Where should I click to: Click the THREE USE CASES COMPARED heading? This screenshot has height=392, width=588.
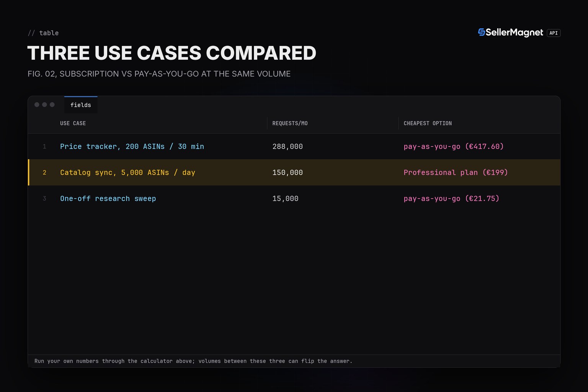(x=172, y=53)
